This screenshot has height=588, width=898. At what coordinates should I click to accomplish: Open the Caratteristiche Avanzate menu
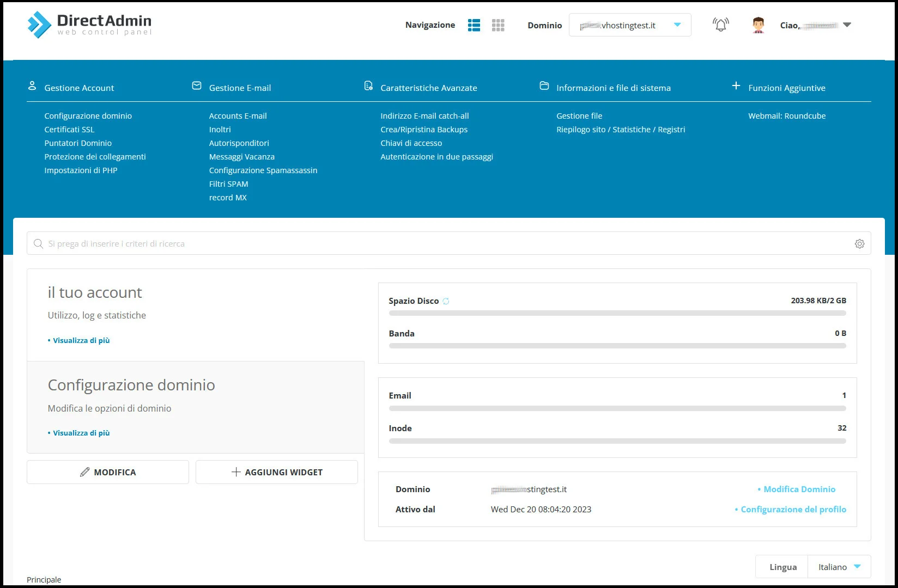pos(429,88)
